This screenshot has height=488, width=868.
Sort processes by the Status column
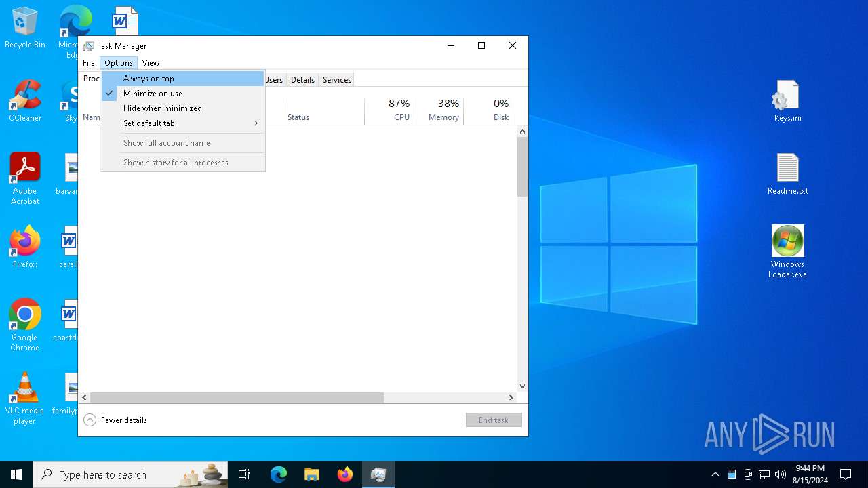pyautogui.click(x=323, y=110)
